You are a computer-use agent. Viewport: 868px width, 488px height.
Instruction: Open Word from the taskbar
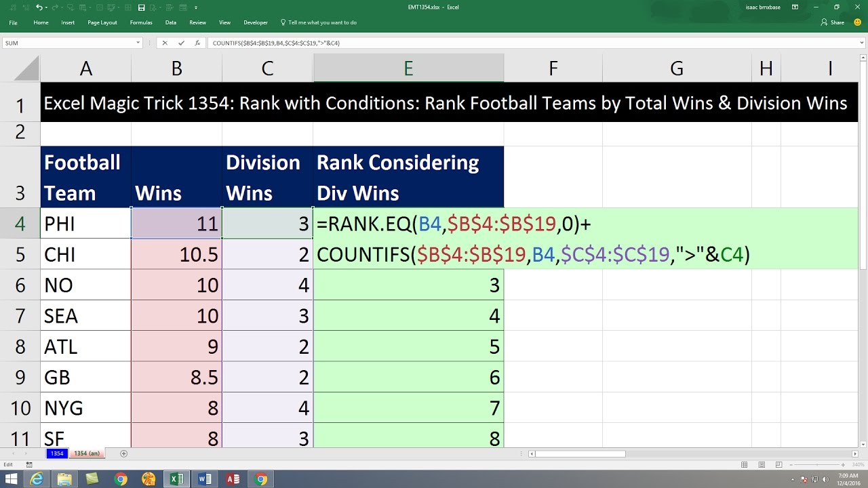pyautogui.click(x=204, y=479)
